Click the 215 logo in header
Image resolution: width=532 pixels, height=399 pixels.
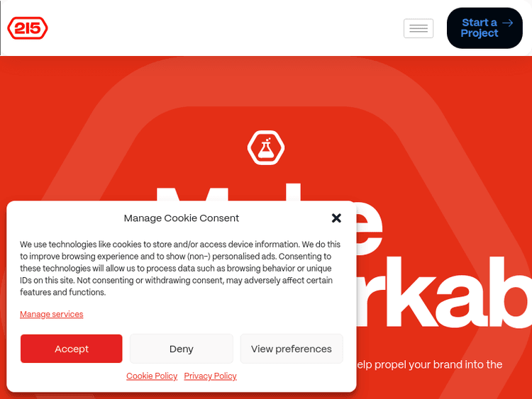point(28,28)
